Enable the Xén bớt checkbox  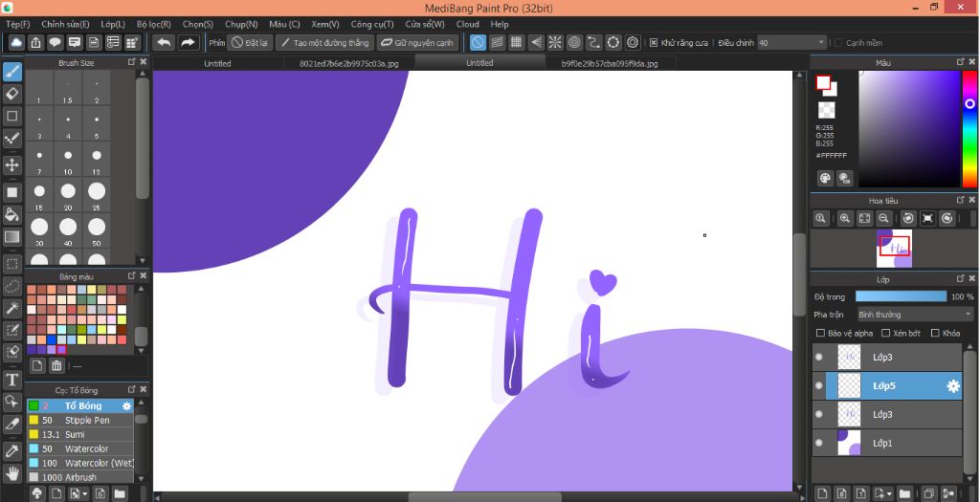885,333
